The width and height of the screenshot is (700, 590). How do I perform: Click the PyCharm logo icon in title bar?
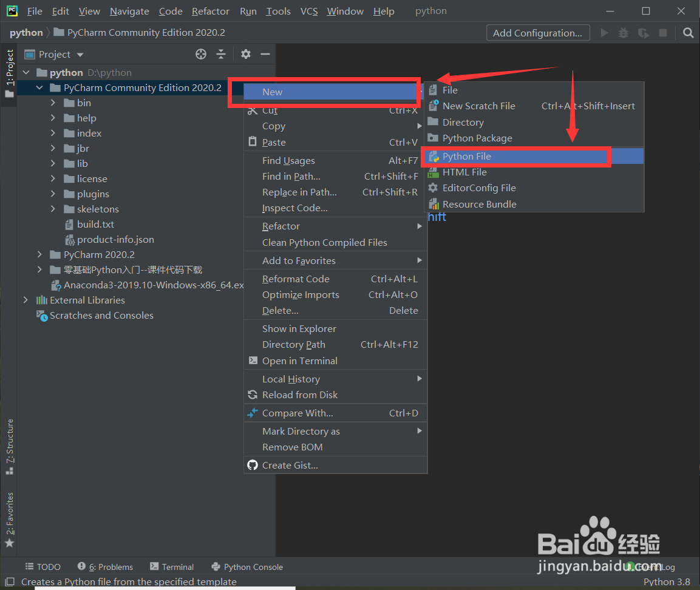(x=12, y=11)
